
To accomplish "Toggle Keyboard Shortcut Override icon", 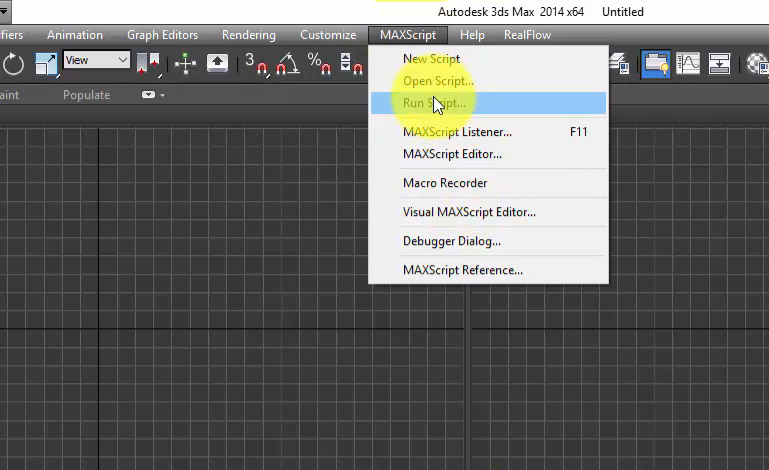I will 217,63.
